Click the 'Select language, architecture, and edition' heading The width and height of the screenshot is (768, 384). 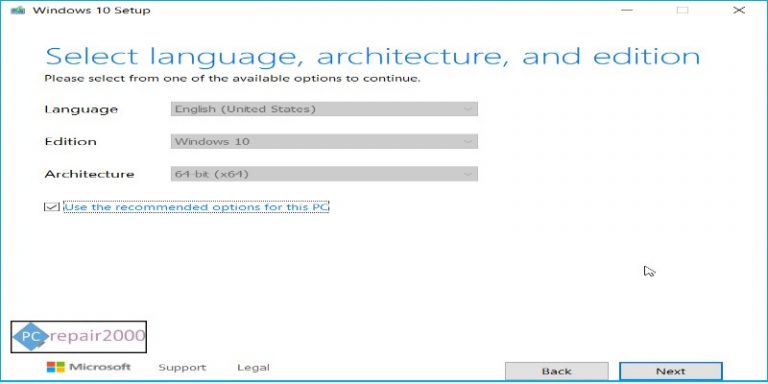tap(373, 56)
